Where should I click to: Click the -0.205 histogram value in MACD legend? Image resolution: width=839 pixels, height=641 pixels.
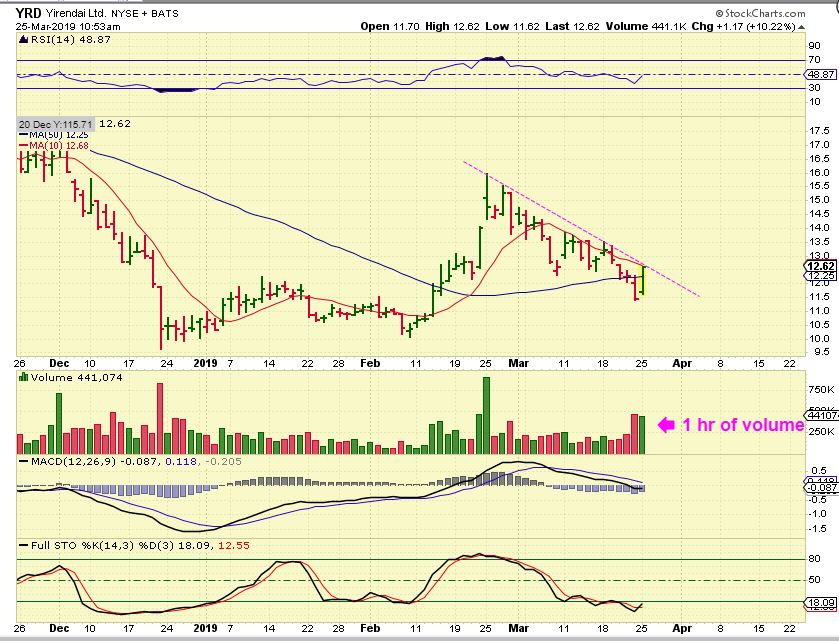point(222,461)
